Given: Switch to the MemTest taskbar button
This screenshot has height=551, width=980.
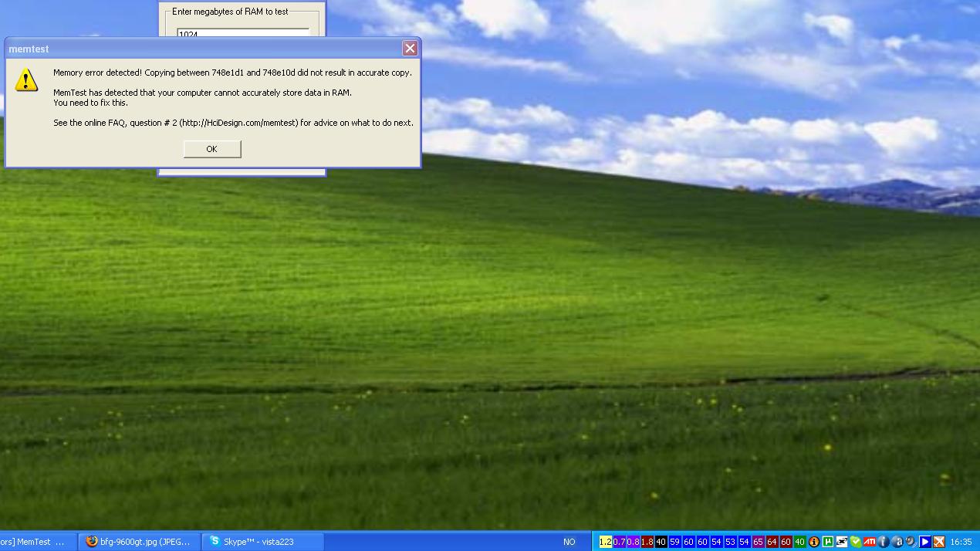Looking at the screenshot, I should coord(38,542).
